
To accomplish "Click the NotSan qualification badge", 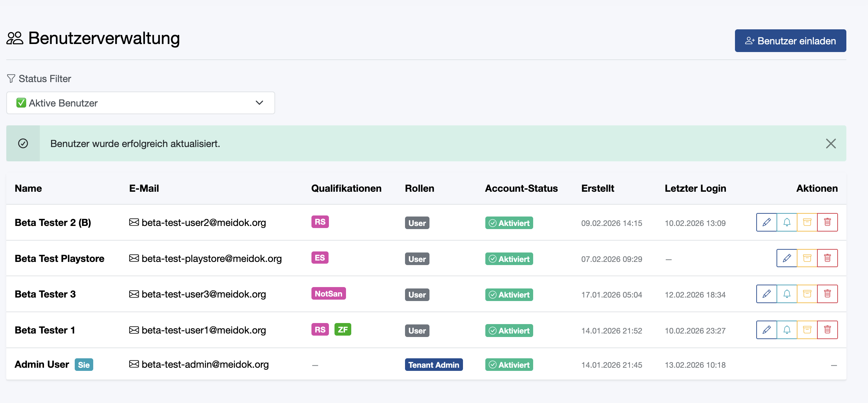I will coord(328,294).
